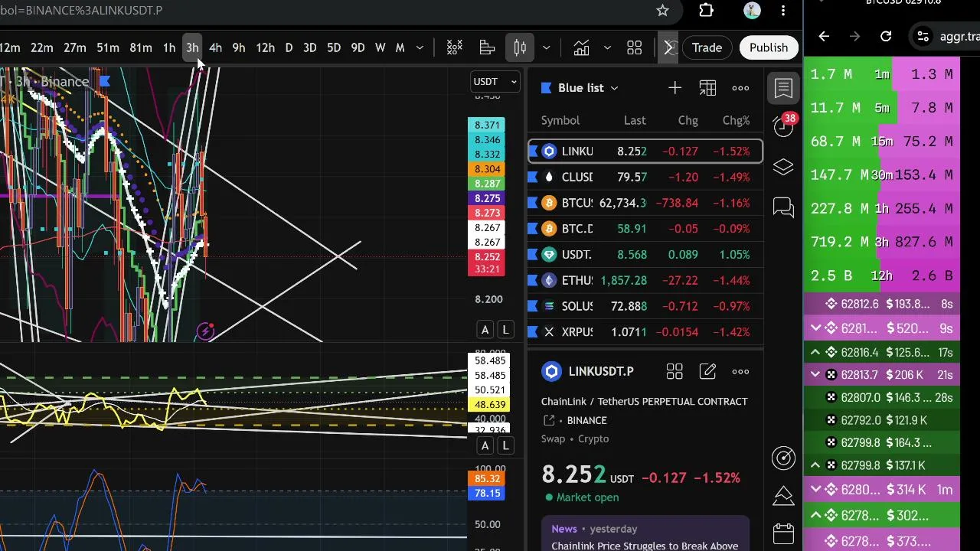
Task: Click the note edit icon beside LINKUSDT.P
Action: [x=707, y=372]
